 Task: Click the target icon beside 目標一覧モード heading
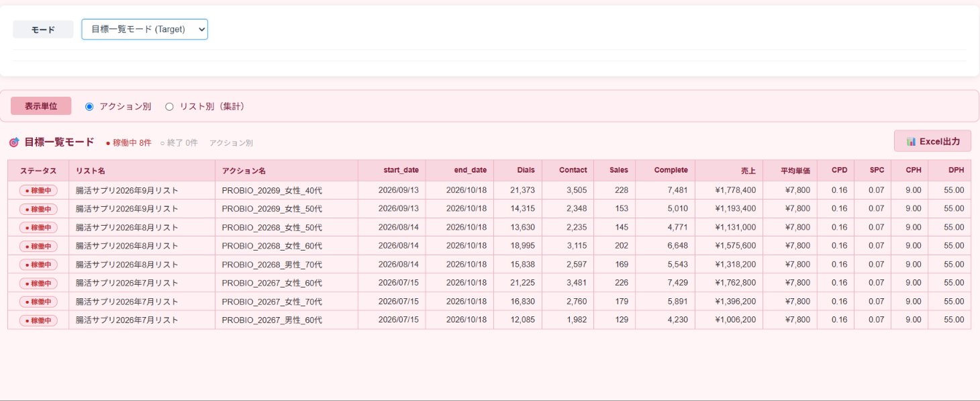[x=13, y=142]
